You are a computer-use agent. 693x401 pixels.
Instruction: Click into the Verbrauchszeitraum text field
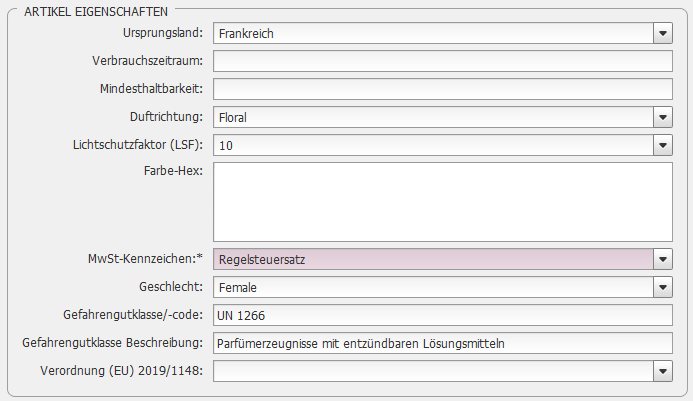[443, 61]
